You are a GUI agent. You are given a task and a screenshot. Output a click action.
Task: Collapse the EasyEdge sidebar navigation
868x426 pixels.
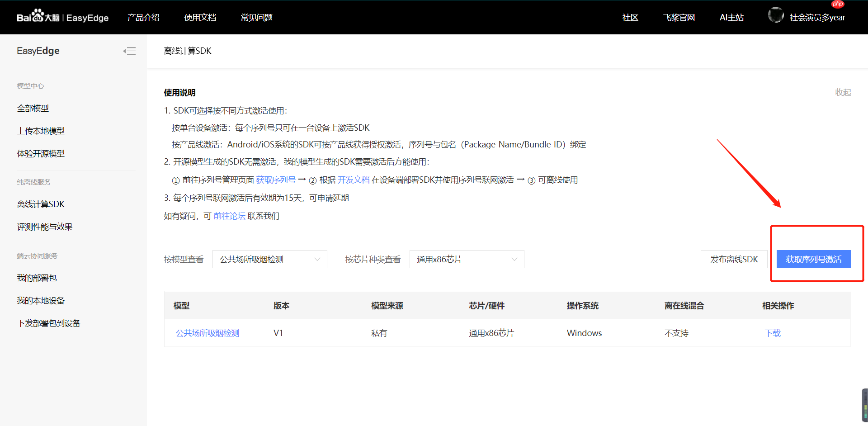coord(129,51)
